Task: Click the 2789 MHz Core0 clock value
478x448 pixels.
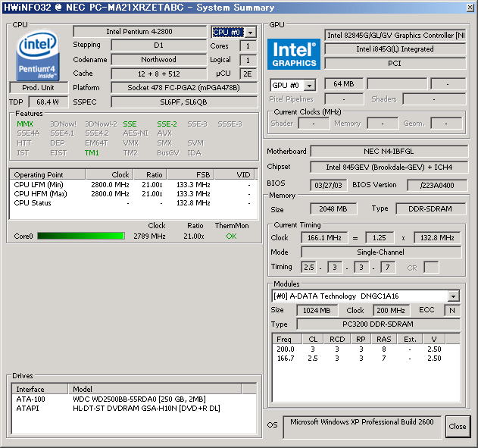Action: 149,237
